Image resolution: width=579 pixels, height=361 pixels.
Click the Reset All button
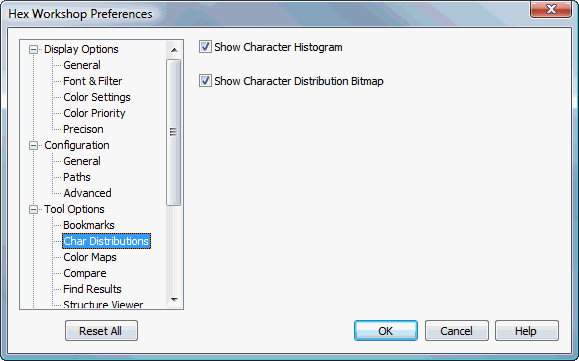101,331
